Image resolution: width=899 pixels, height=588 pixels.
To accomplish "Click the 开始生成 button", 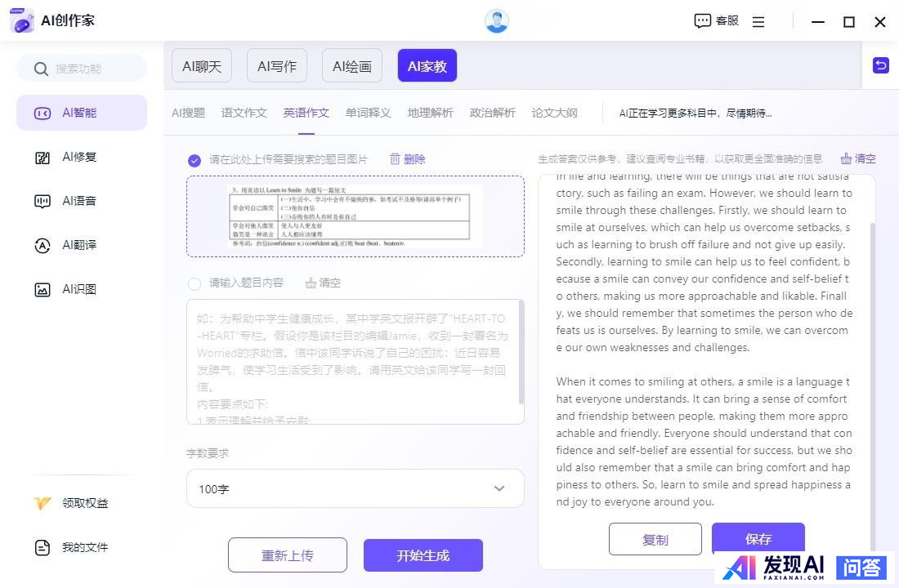I will coord(423,555).
